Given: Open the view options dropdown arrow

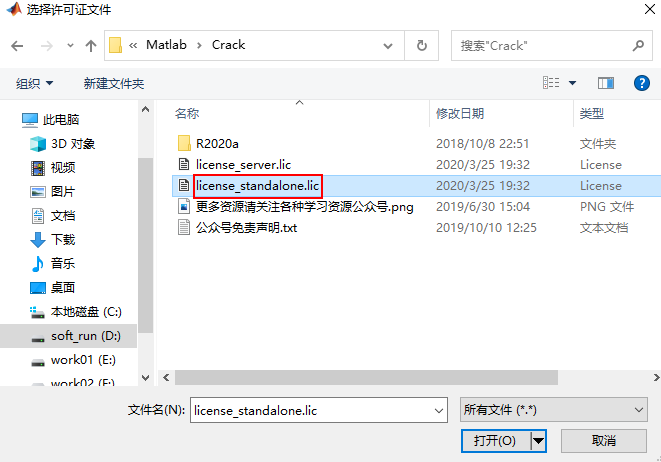Looking at the screenshot, I should tap(572, 83).
